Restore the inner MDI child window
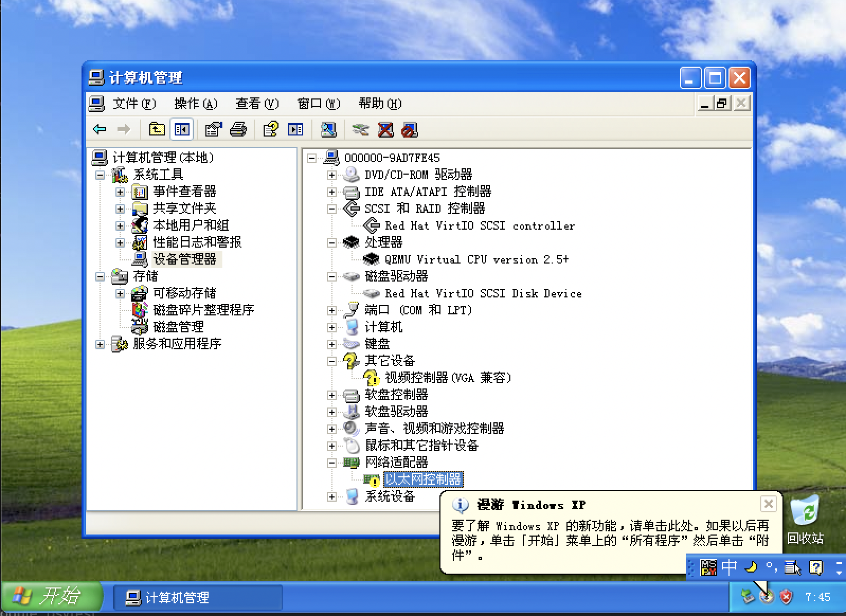This screenshot has height=616, width=846. (722, 103)
